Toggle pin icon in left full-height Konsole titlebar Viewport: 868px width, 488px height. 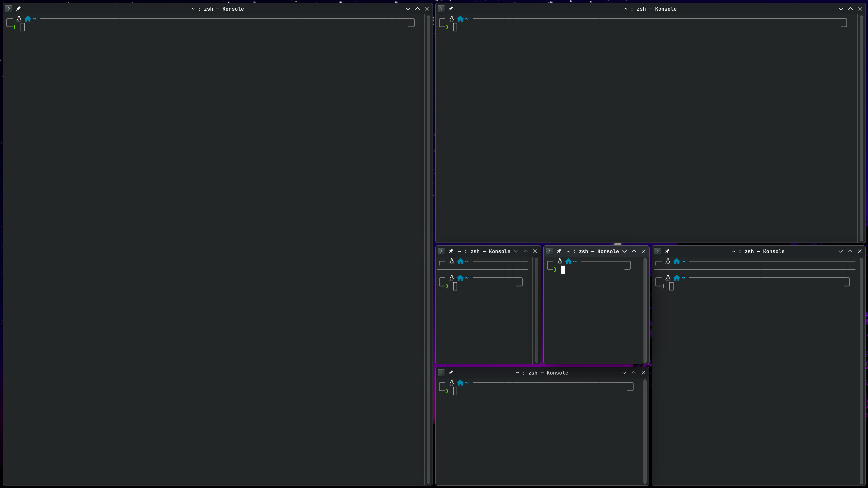(x=19, y=9)
